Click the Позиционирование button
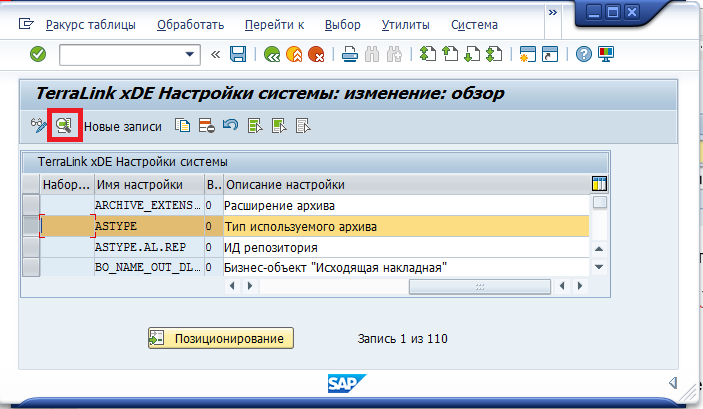Viewport: 703px width, 409px height. pos(221,339)
